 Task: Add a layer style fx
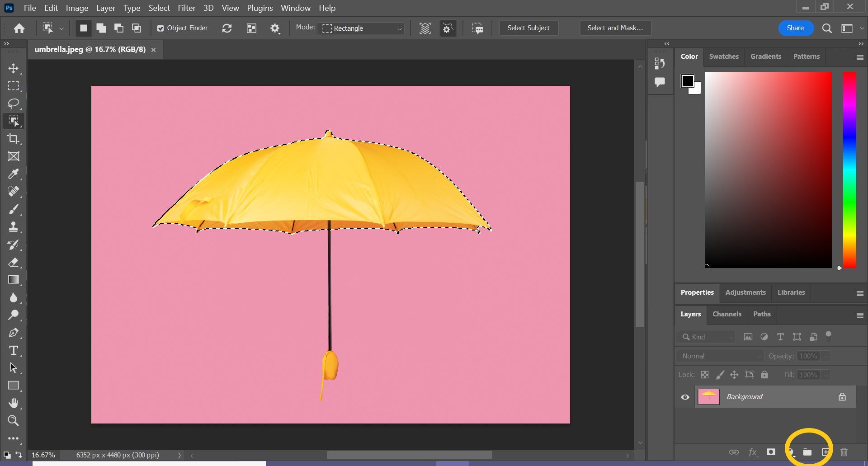click(753, 452)
